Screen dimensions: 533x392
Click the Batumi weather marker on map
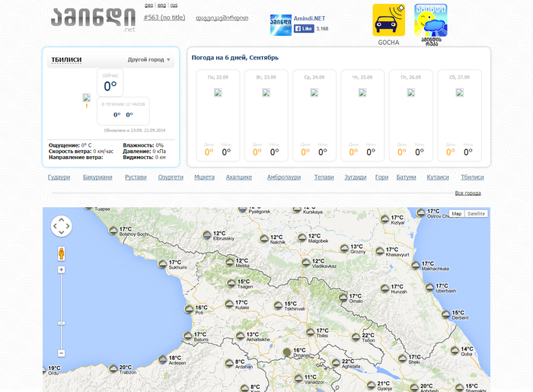coord(187,336)
